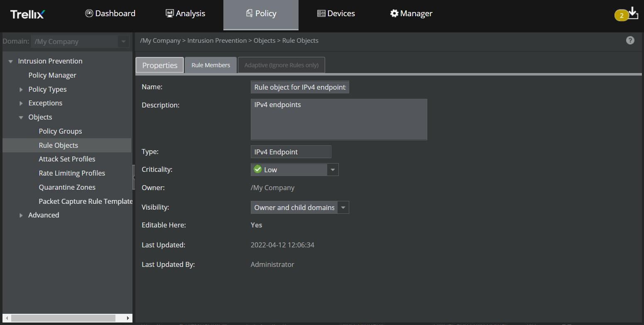Open the Analysis tab
This screenshot has height=325, width=644.
click(x=186, y=13)
